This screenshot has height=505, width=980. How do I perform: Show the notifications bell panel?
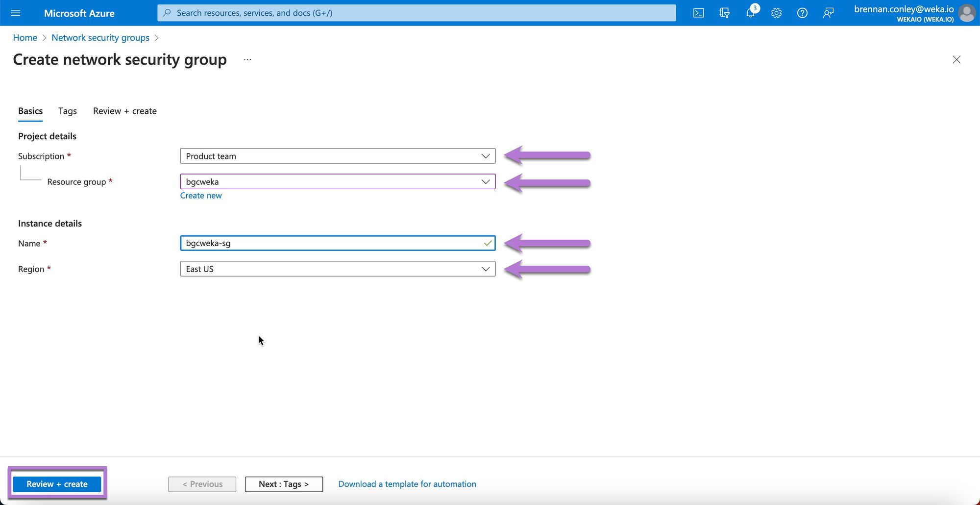(x=750, y=13)
